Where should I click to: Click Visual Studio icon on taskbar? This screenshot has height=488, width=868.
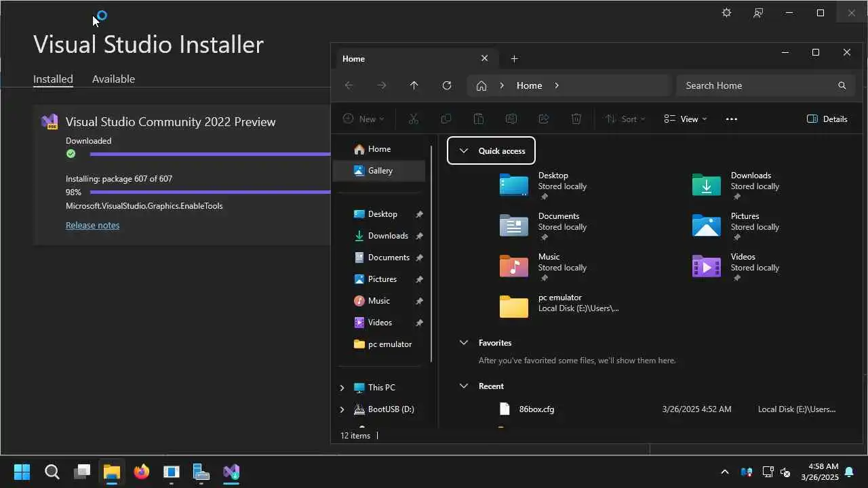[231, 472]
